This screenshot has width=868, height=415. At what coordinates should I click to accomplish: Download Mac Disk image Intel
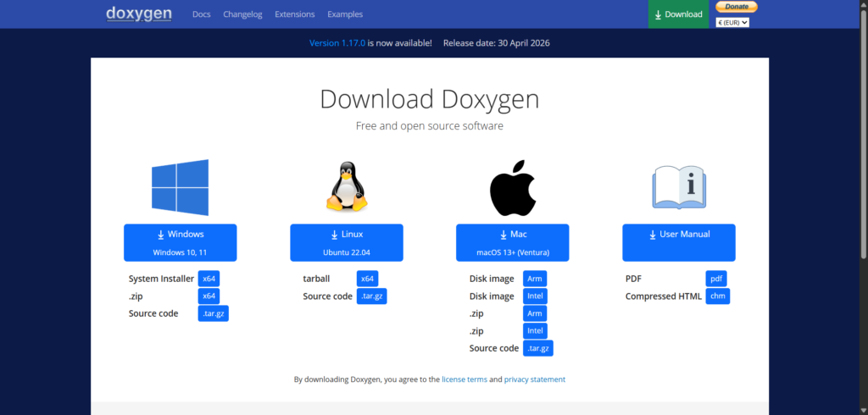[536, 296]
